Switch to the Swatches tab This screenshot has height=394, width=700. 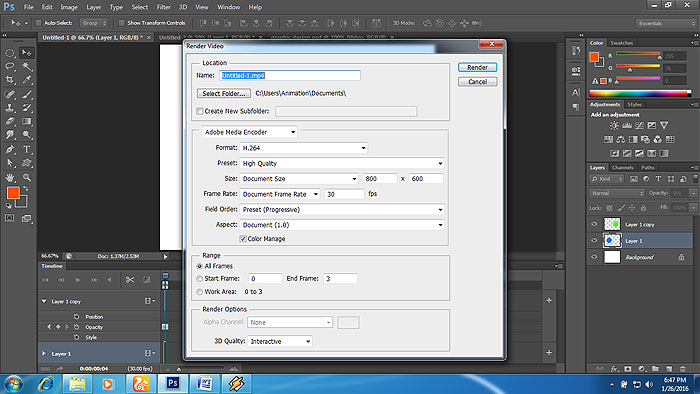tap(621, 43)
